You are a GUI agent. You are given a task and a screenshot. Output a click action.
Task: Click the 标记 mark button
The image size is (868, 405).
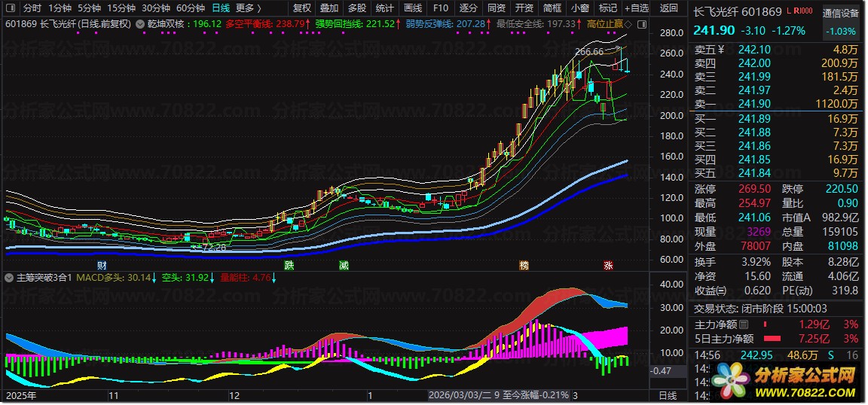coord(607,8)
